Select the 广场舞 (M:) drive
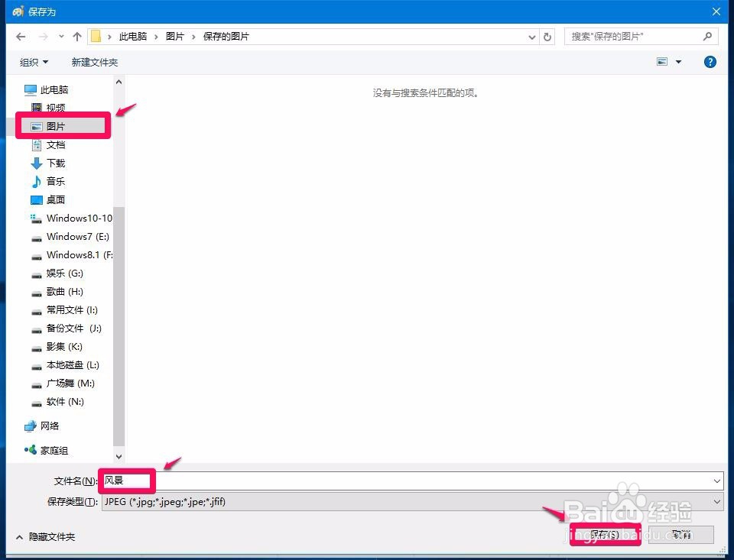Screen dimensions: 734x560 (x=70, y=384)
